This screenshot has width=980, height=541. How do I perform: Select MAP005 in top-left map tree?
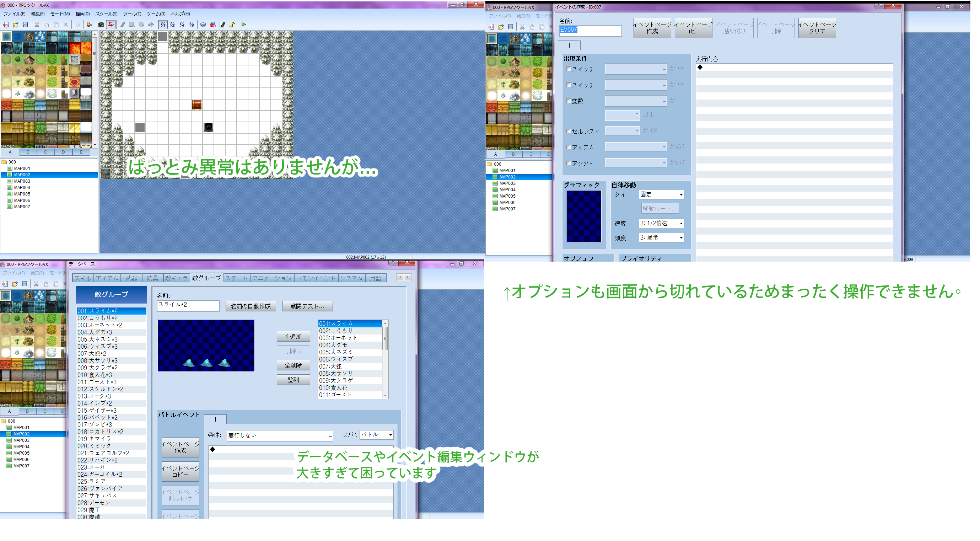pos(22,194)
